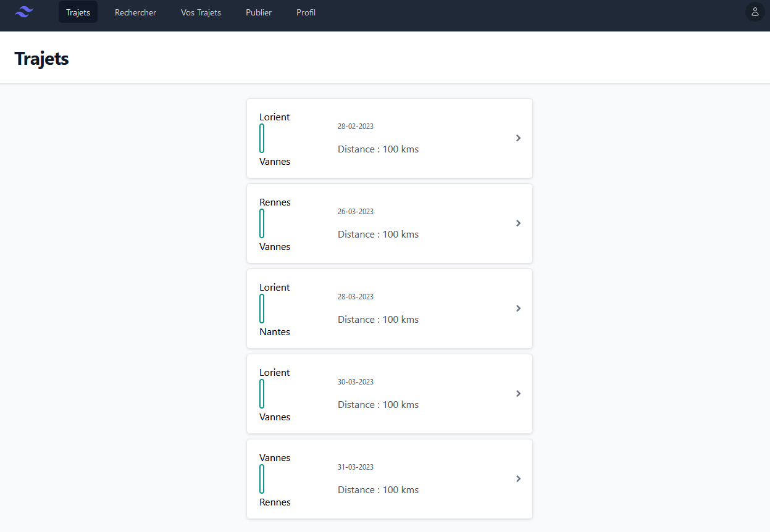This screenshot has height=532, width=770.
Task: Go to the Rechercher page
Action: coord(135,12)
